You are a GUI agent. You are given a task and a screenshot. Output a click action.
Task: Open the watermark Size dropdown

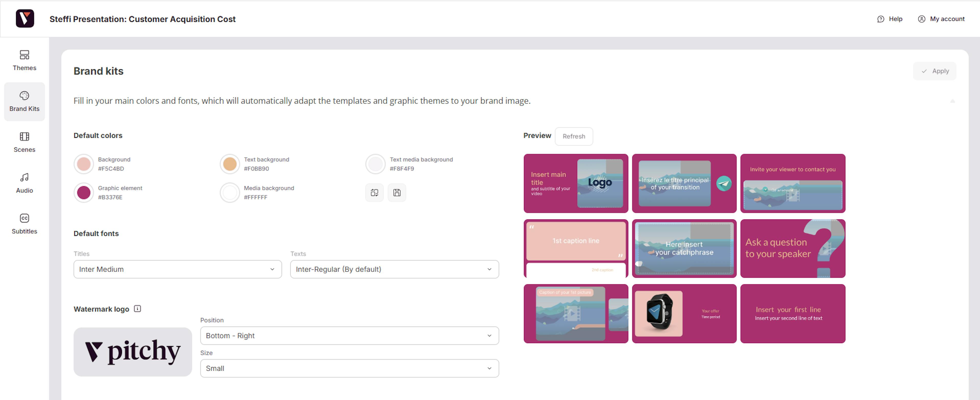(x=349, y=368)
